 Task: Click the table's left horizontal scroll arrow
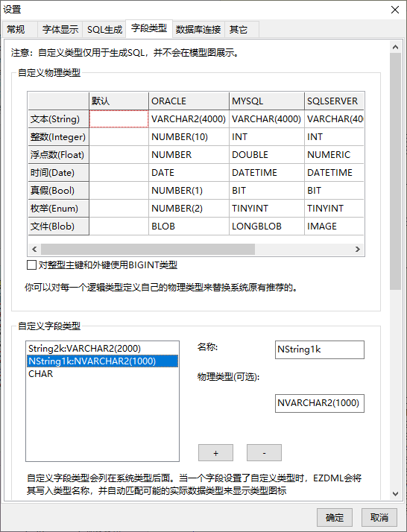coord(34,249)
